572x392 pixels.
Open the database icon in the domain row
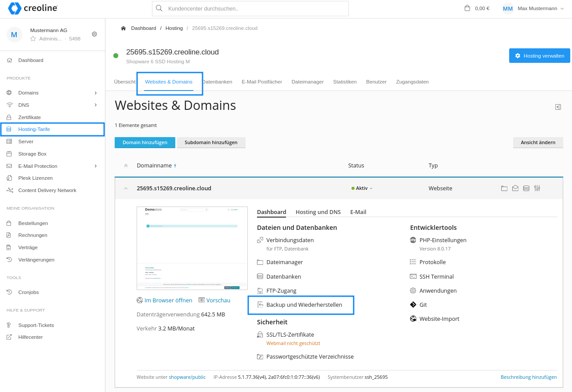click(x=526, y=188)
